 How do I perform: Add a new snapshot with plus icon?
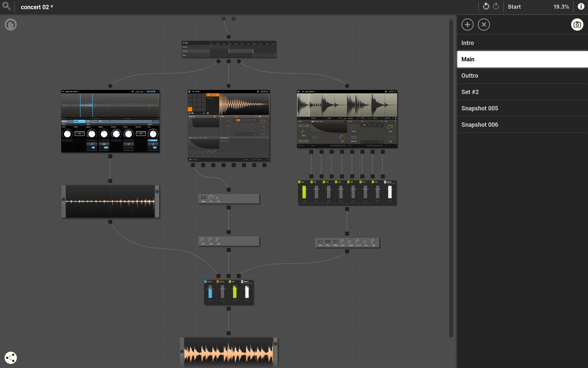click(x=467, y=25)
